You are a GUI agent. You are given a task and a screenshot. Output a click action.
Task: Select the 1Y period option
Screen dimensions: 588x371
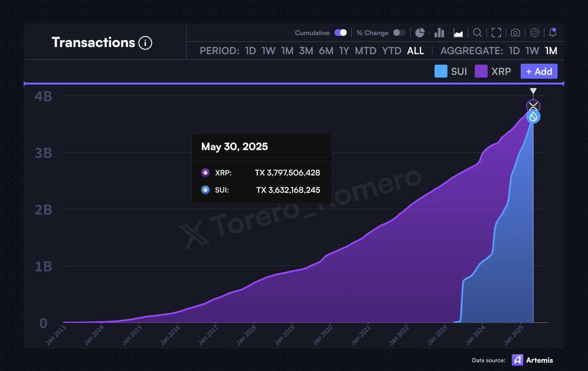click(343, 50)
